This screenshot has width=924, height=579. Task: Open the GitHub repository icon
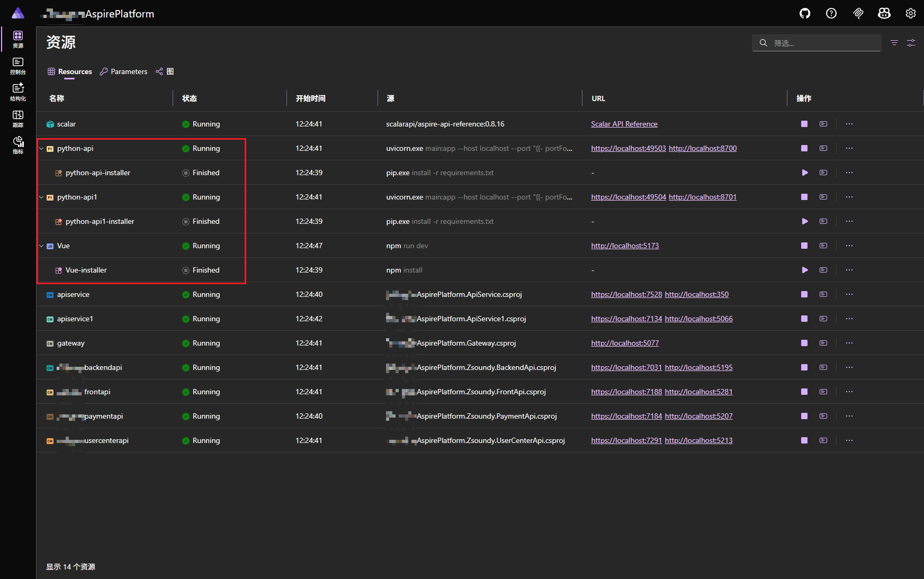805,14
